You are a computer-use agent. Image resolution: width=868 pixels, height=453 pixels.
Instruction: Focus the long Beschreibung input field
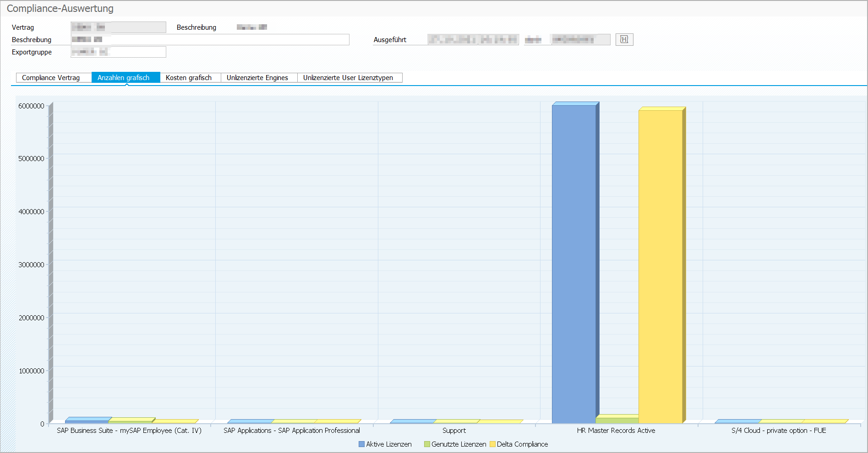click(x=210, y=40)
